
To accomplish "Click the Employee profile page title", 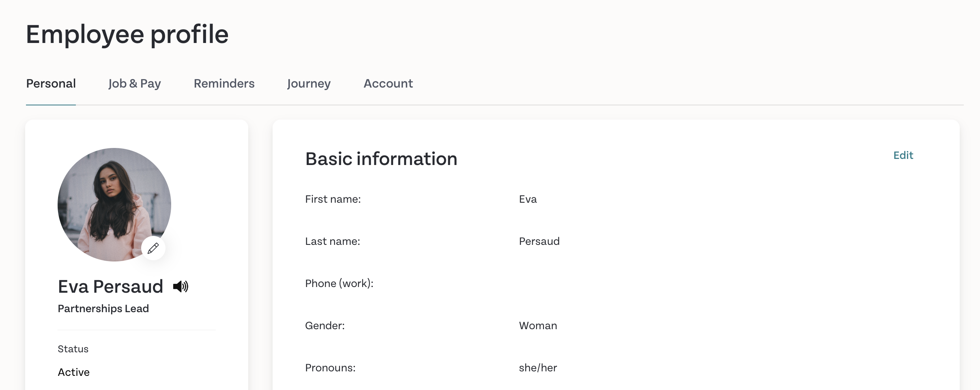I will [x=127, y=34].
